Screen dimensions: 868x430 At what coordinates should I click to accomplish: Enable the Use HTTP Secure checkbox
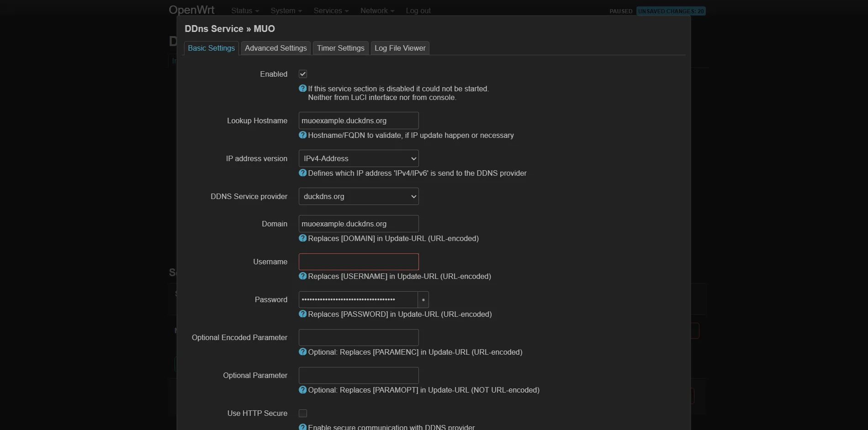(x=303, y=413)
